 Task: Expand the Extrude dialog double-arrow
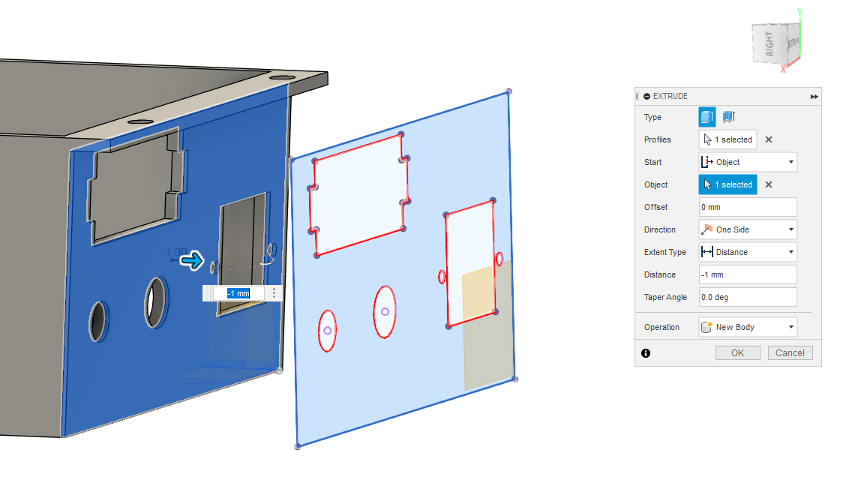814,97
